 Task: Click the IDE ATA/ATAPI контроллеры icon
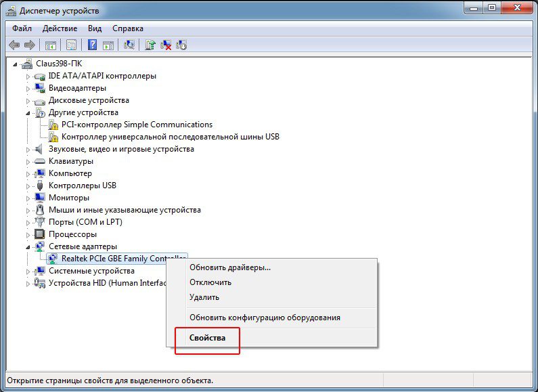[40, 77]
